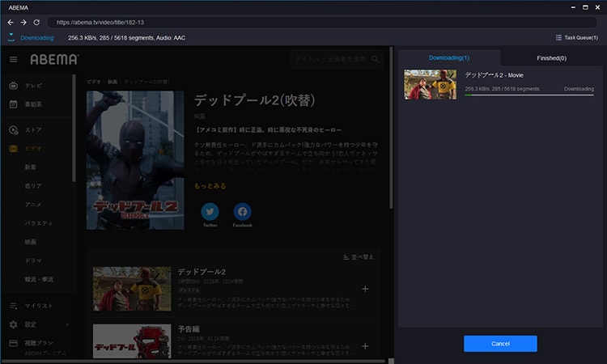Open the Task Queue(1) list

(x=577, y=37)
